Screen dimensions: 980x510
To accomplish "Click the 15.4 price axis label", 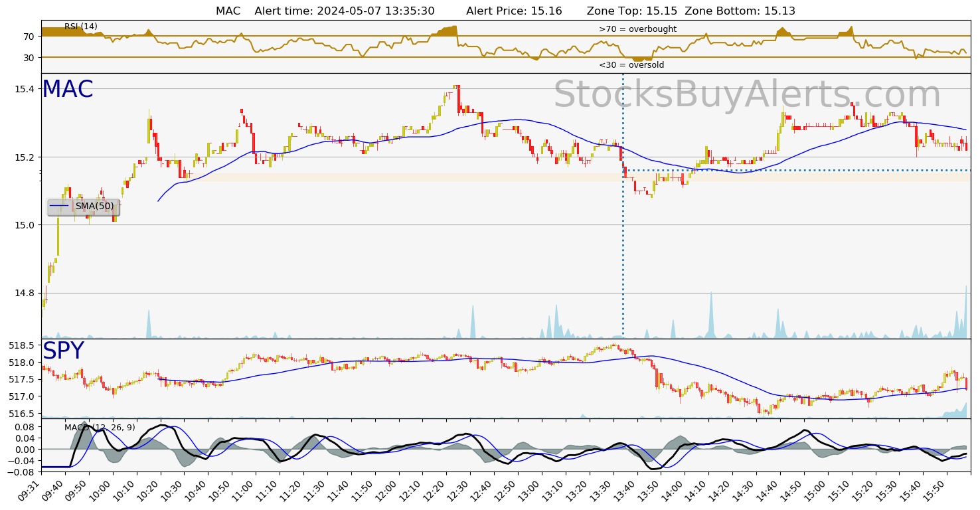I will point(25,89).
